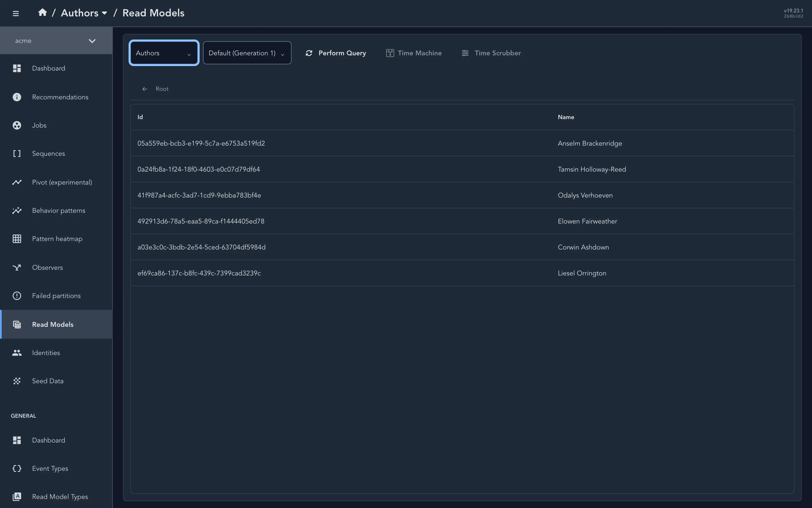Click the Sequences brackets icon
The width and height of the screenshot is (812, 508).
(17, 154)
